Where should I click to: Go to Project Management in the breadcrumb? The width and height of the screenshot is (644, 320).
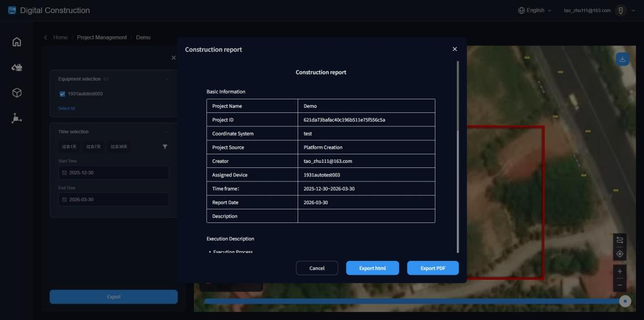click(x=102, y=37)
